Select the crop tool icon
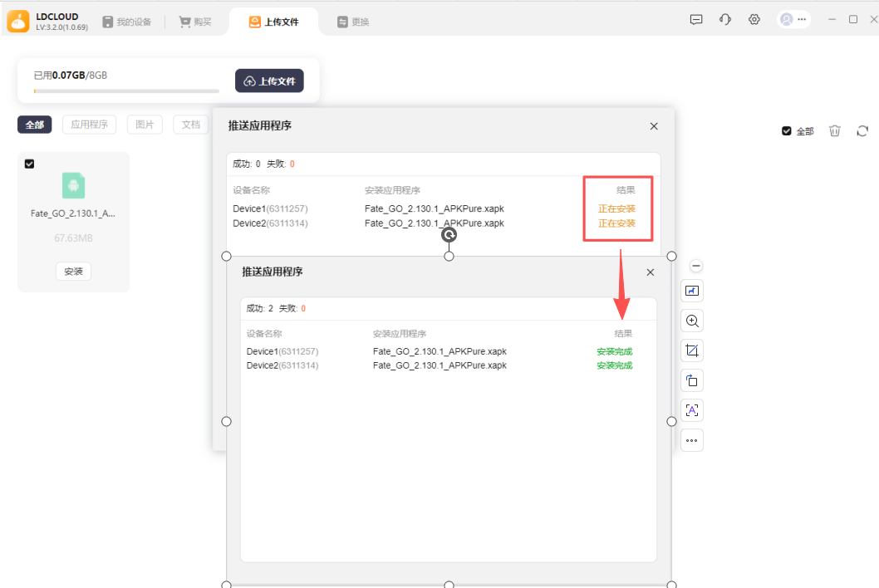The height and width of the screenshot is (588, 879). (x=692, y=350)
